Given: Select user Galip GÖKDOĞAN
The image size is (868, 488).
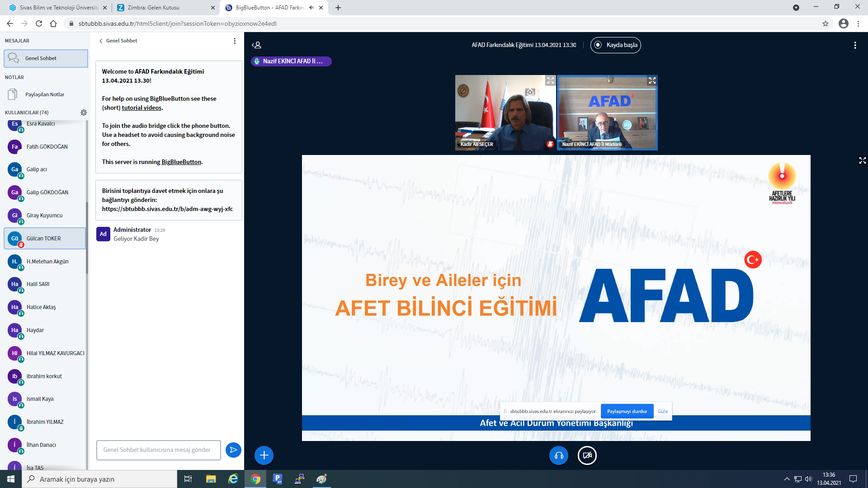Looking at the screenshot, I should pyautogui.click(x=44, y=192).
